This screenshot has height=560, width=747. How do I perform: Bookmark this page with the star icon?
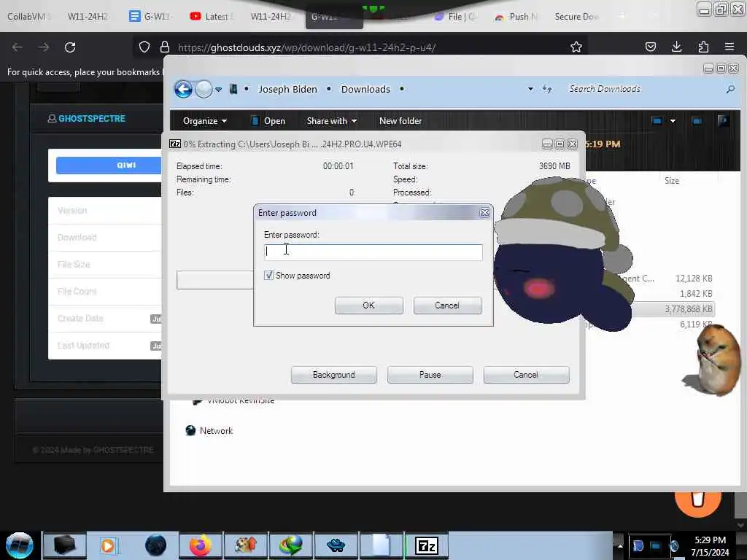click(576, 47)
